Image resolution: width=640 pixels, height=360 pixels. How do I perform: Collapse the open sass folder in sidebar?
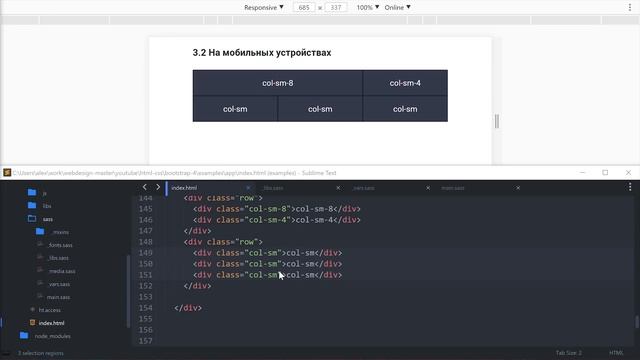pos(32,218)
